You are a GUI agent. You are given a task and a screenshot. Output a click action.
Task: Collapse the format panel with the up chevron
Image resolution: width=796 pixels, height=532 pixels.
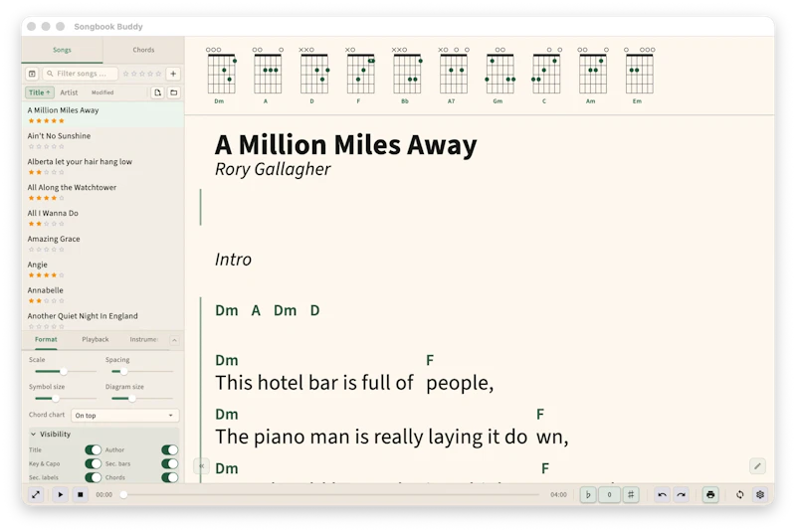click(x=174, y=340)
